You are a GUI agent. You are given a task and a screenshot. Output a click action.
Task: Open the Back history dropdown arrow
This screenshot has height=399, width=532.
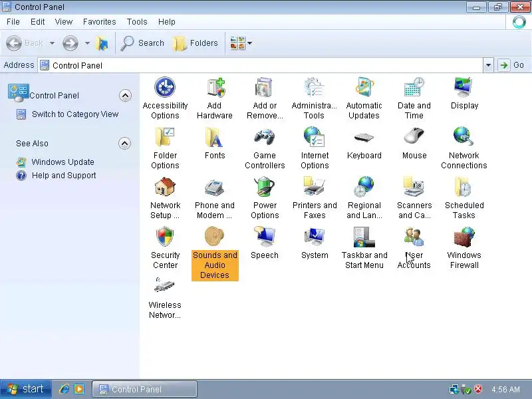click(x=52, y=43)
